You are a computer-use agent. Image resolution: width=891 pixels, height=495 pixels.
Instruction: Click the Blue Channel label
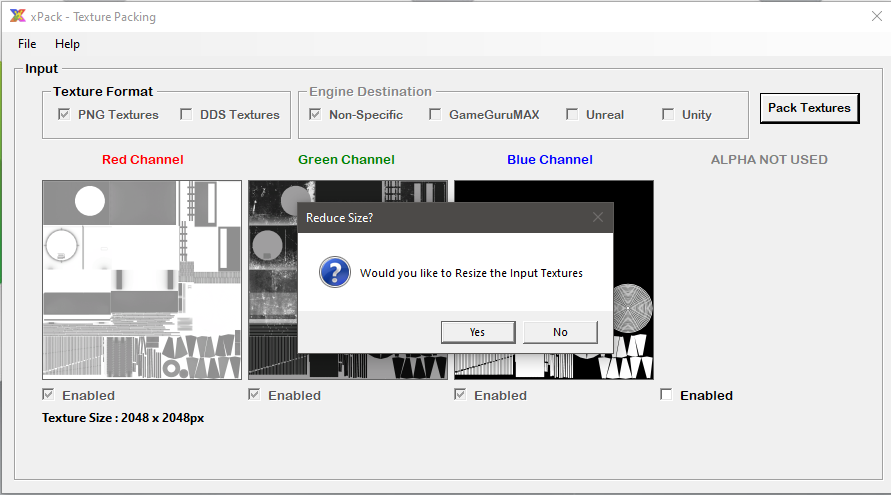tap(549, 160)
